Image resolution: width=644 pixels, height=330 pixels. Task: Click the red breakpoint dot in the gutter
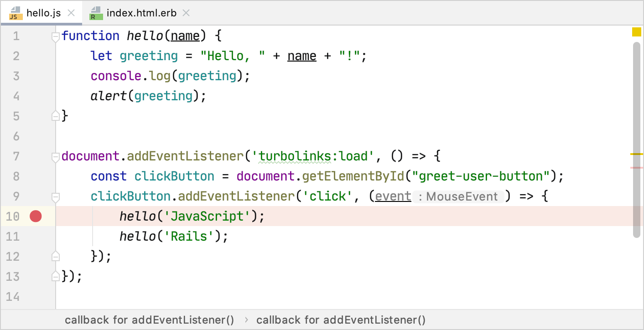click(35, 216)
